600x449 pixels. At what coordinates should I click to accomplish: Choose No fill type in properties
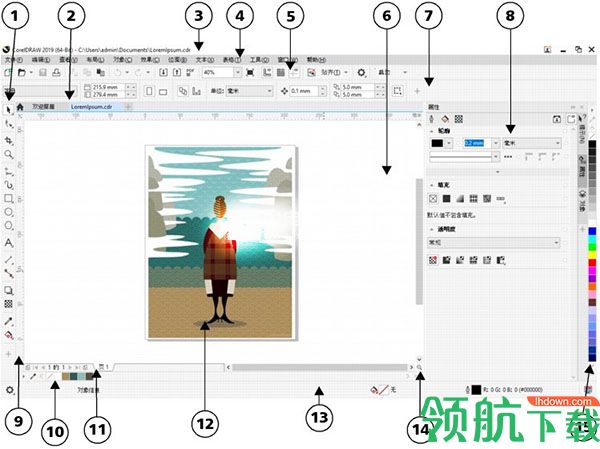pos(433,198)
